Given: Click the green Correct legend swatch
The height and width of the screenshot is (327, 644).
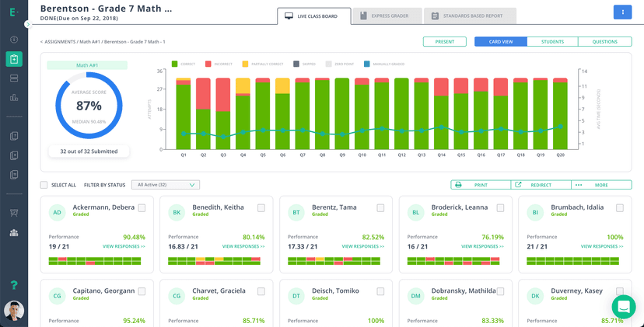Looking at the screenshot, I should point(175,64).
